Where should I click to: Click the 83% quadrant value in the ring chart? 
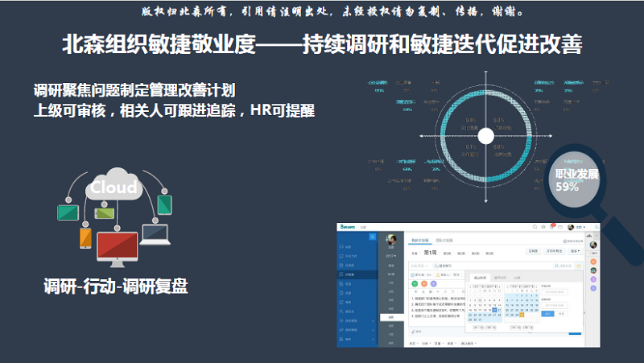coord(498,120)
